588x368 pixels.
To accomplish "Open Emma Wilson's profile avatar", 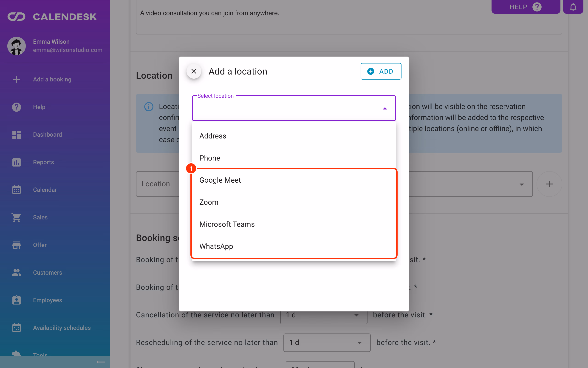I will [17, 46].
